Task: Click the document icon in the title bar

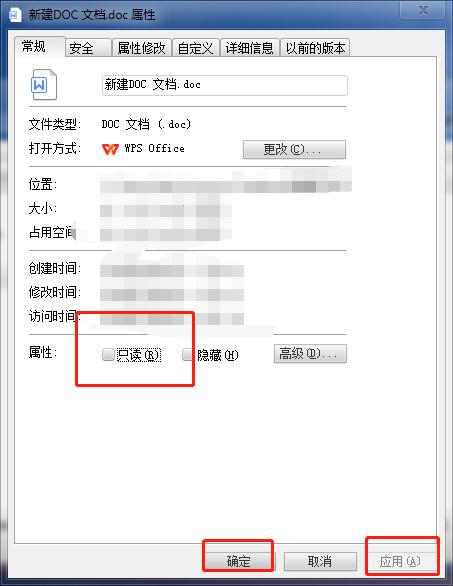Action: pos(14,15)
